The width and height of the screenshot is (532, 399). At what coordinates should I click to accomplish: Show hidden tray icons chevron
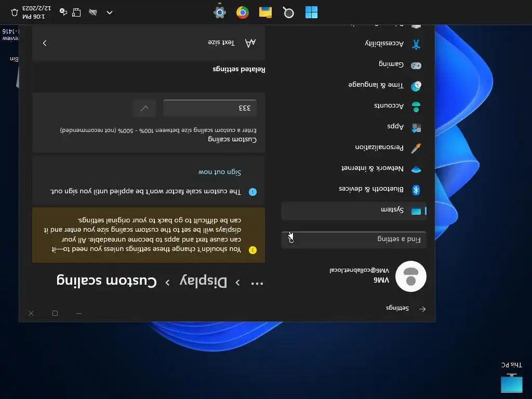[x=109, y=12]
